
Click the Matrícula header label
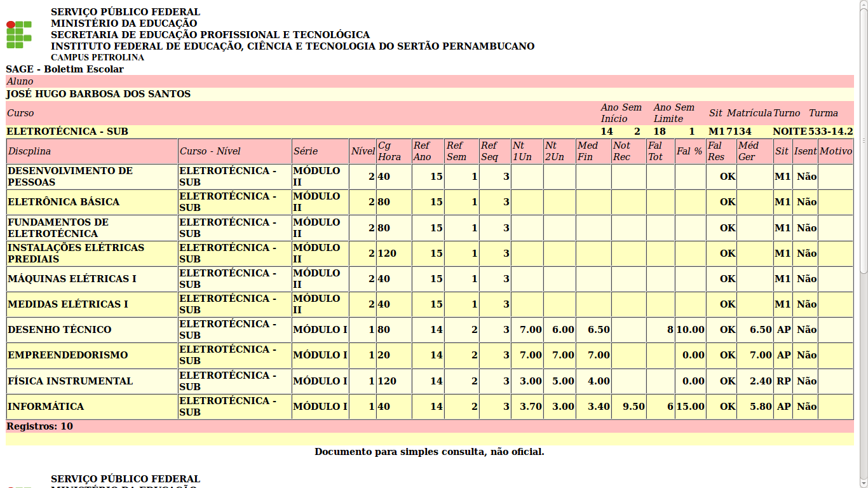click(749, 113)
